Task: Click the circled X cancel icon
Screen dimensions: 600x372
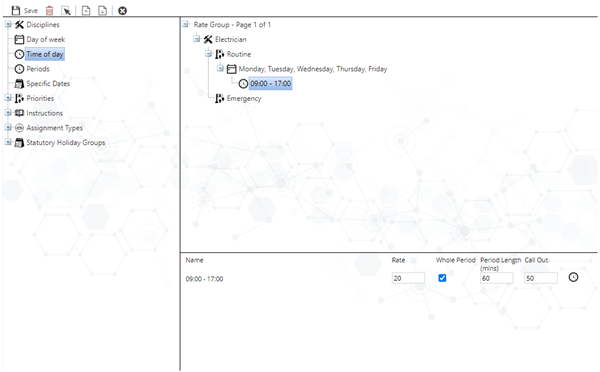Action: pyautogui.click(x=122, y=11)
